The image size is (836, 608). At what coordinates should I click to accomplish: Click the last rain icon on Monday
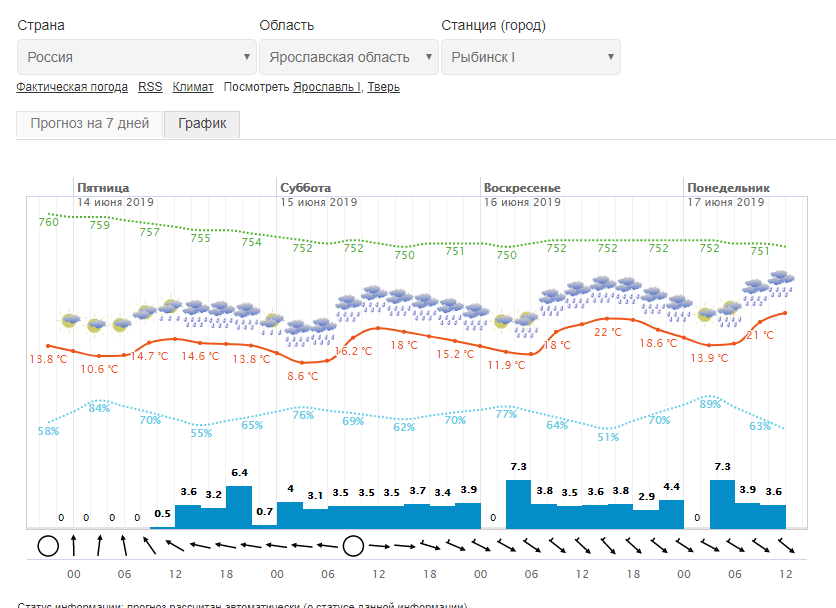point(781,280)
